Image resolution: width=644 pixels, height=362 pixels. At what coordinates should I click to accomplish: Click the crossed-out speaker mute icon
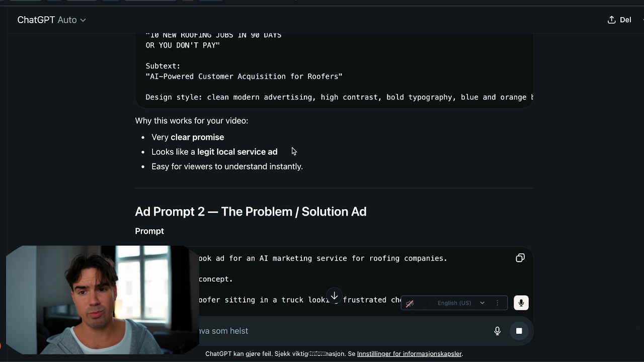click(x=410, y=303)
